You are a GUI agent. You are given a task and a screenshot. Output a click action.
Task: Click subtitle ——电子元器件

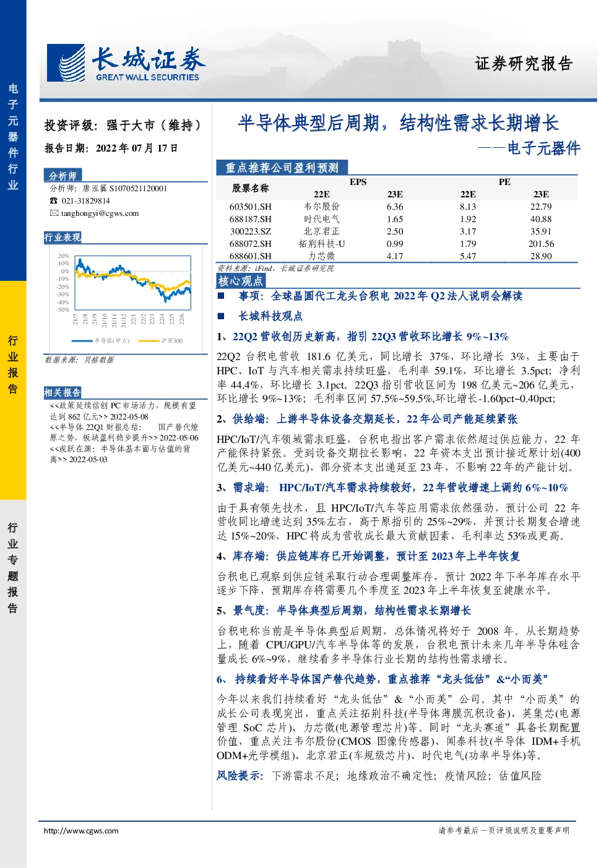pos(530,148)
